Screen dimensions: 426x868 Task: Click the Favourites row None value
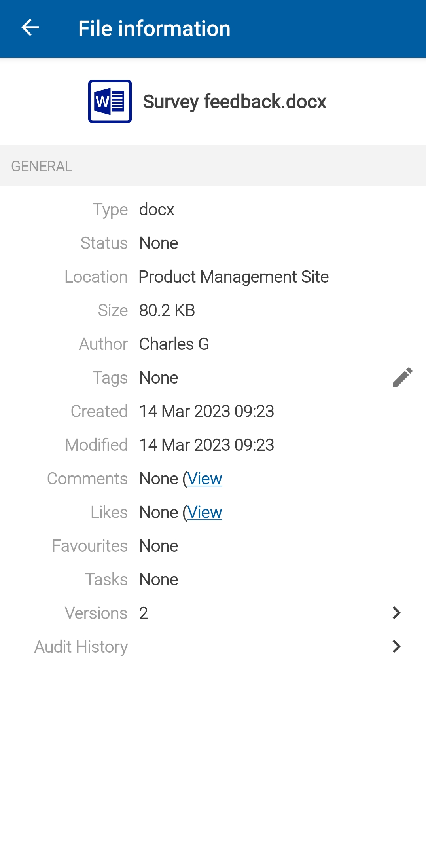[159, 546]
